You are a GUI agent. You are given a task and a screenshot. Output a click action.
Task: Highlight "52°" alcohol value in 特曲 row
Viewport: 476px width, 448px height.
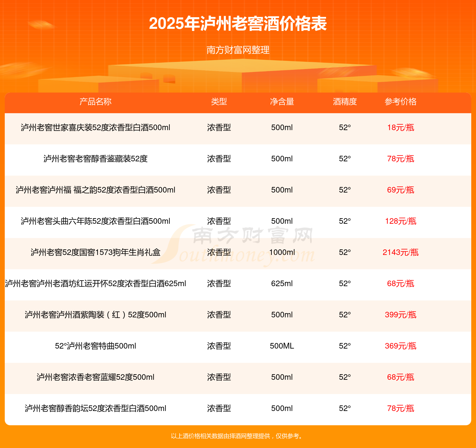(x=345, y=346)
